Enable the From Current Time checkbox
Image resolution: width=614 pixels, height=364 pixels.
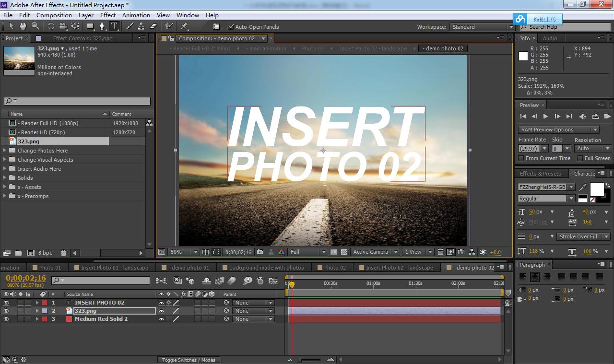(521, 158)
